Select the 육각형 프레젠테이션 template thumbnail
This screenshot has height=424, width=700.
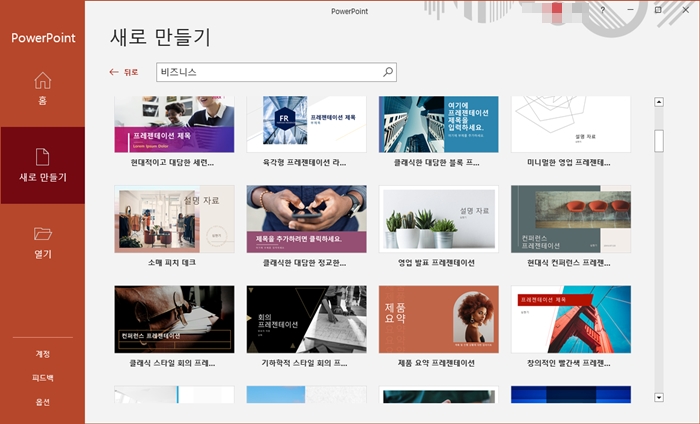pos(306,124)
